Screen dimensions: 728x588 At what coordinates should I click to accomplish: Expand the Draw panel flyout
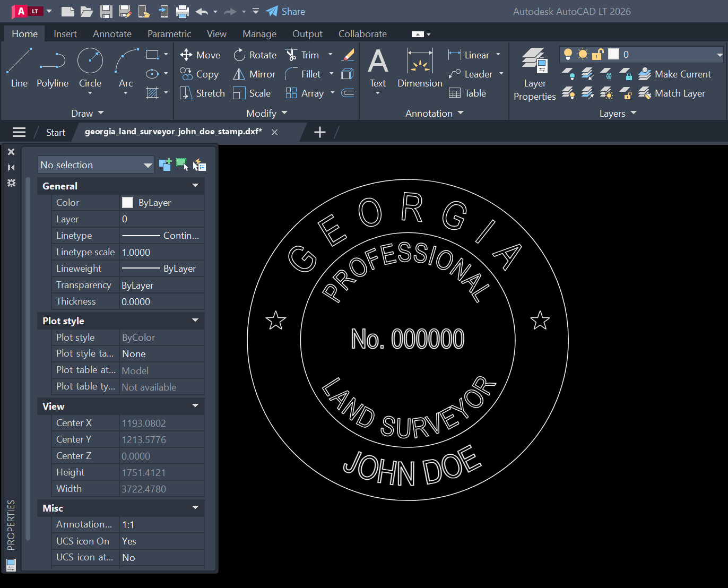88,113
